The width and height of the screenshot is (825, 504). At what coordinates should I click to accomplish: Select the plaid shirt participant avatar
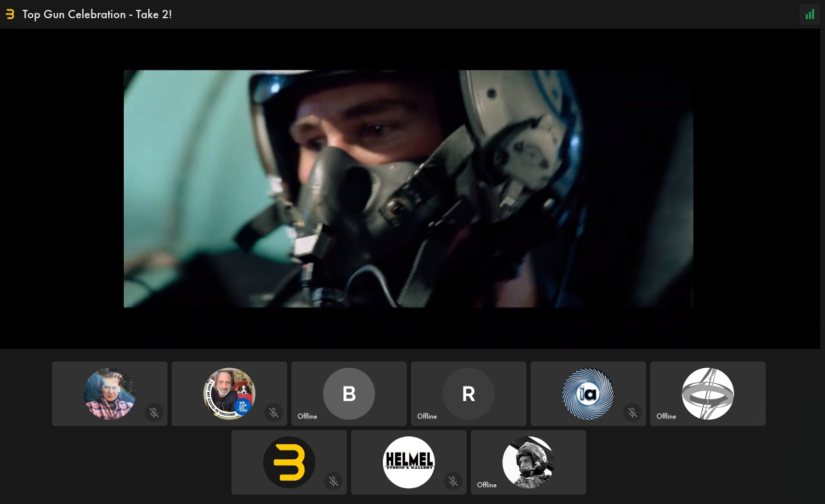coord(110,394)
